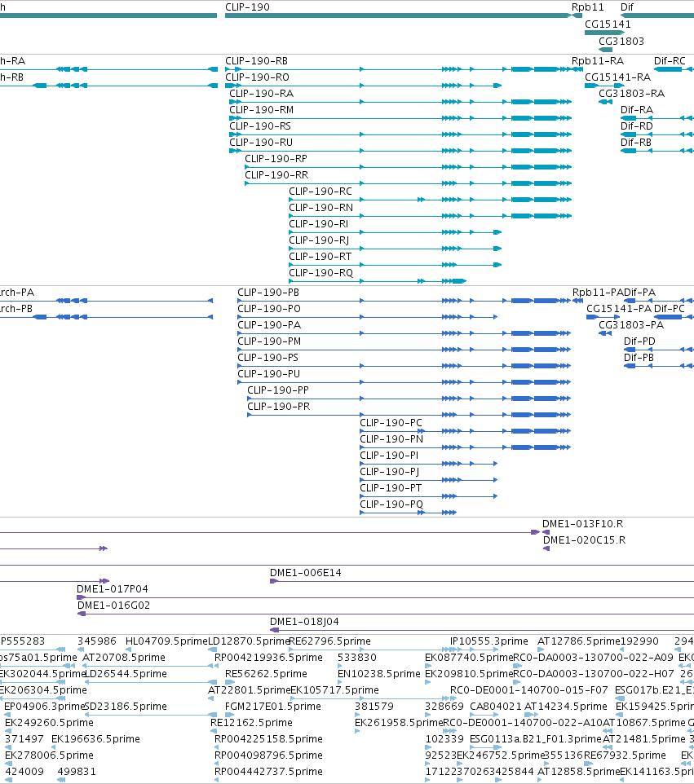Click the Rpb11 gene label
This screenshot has width=694, height=784.
tap(587, 7)
